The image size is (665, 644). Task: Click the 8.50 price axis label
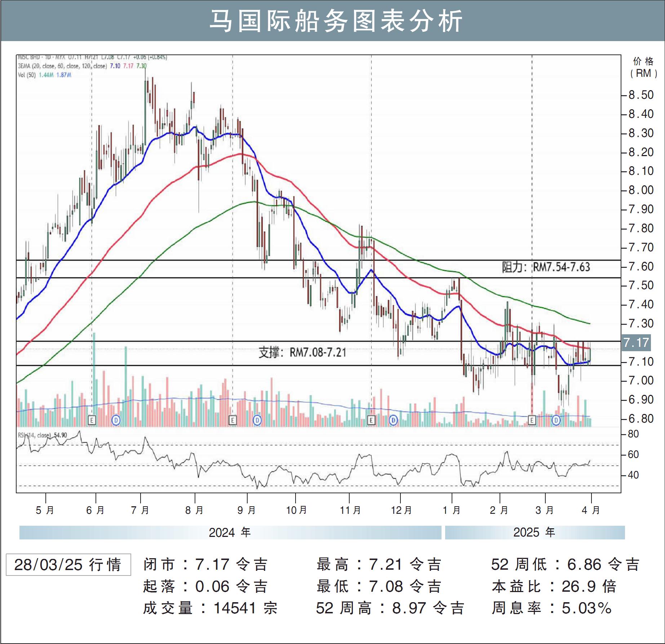tap(640, 95)
